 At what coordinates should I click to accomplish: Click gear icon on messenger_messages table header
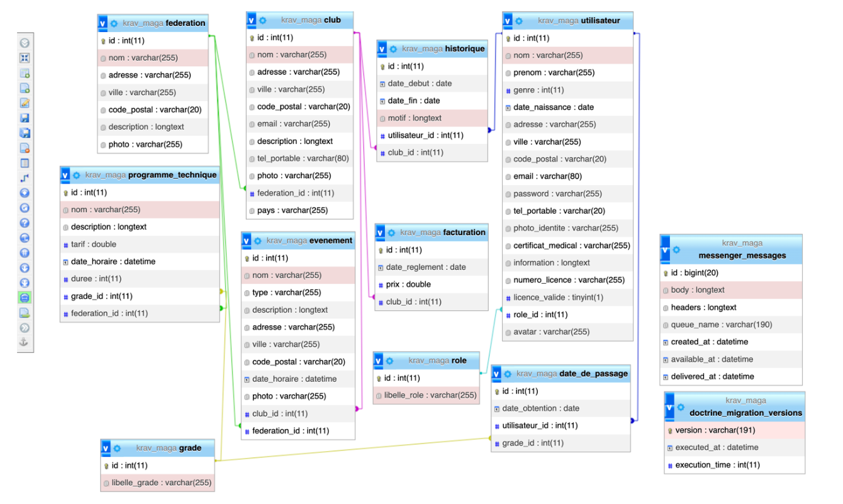(x=676, y=250)
